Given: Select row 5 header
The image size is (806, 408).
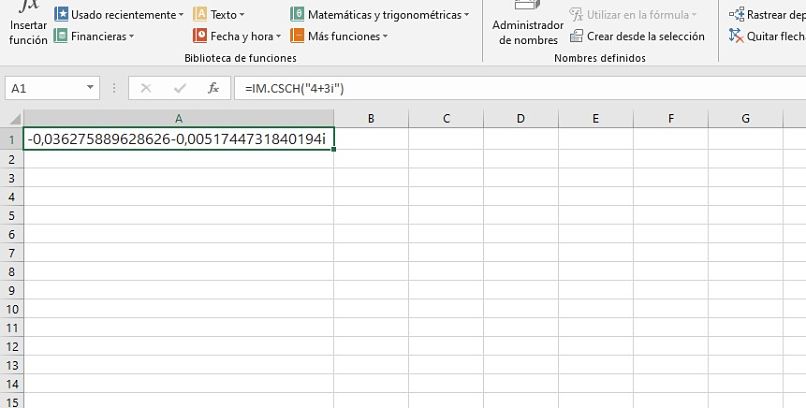Looking at the screenshot, I should [x=11, y=215].
